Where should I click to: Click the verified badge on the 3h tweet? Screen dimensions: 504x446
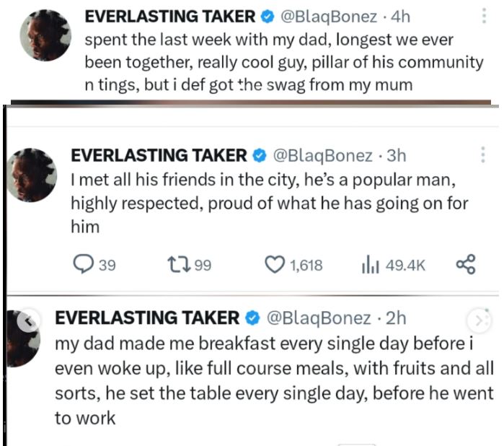(x=257, y=155)
